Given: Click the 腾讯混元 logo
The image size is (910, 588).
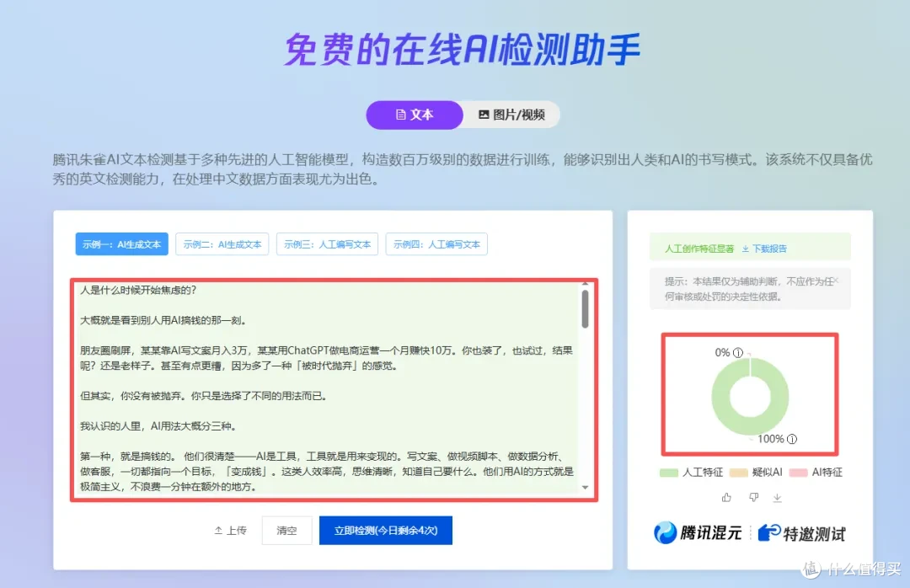Looking at the screenshot, I should [x=698, y=532].
